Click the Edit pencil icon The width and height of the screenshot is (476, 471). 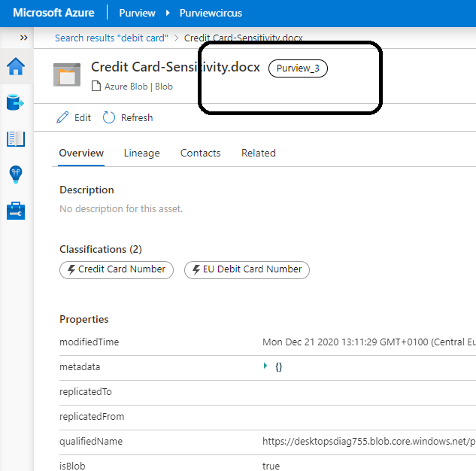pos(63,118)
